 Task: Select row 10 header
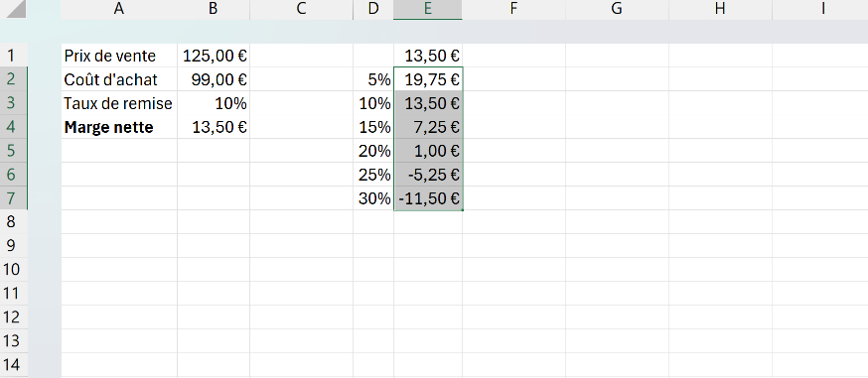pos(13,269)
